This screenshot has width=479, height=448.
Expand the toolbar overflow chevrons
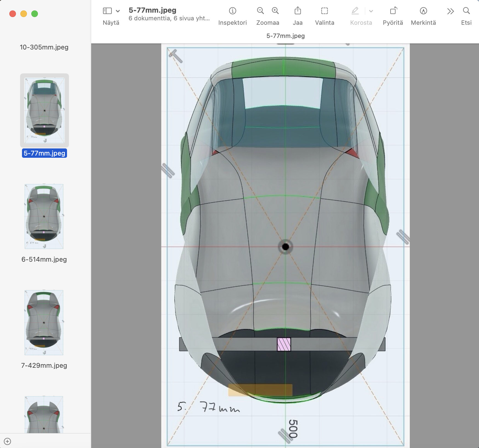(450, 11)
